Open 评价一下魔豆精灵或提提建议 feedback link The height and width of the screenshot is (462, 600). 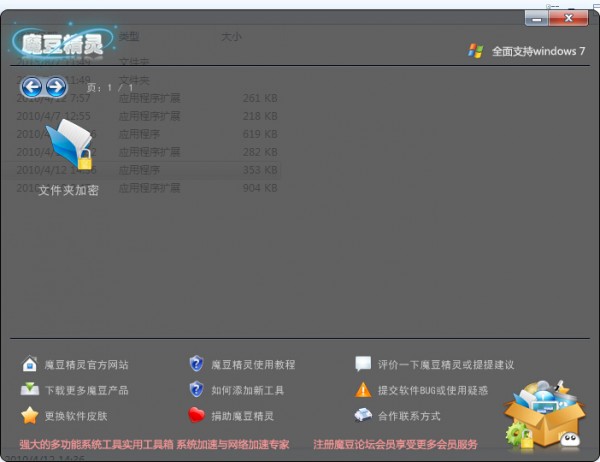point(446,365)
